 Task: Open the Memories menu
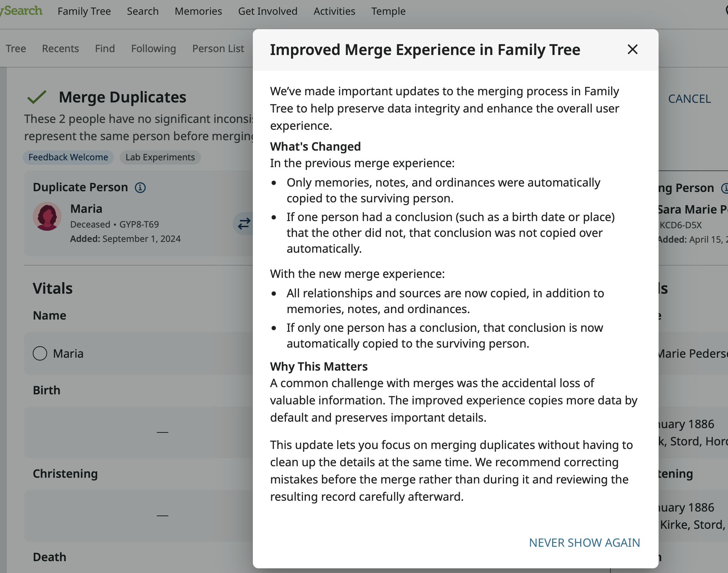coord(198,11)
